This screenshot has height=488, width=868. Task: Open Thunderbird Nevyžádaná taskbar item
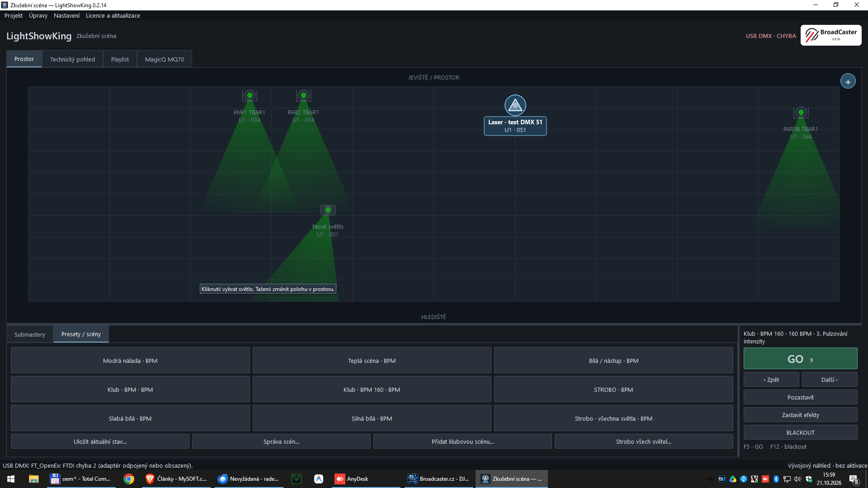point(249,479)
